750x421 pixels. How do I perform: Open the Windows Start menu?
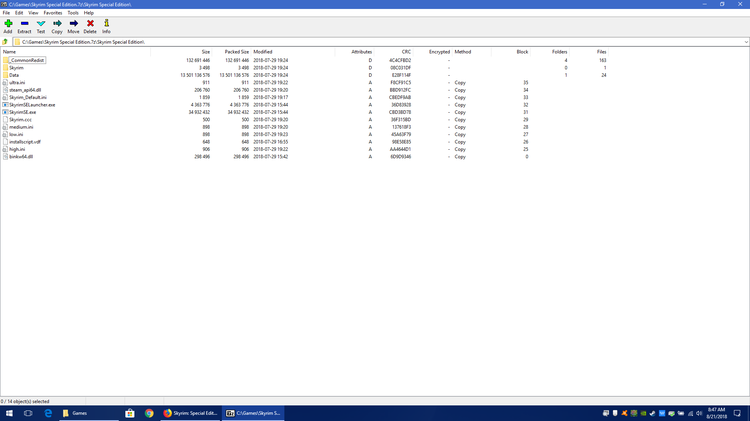click(x=9, y=413)
